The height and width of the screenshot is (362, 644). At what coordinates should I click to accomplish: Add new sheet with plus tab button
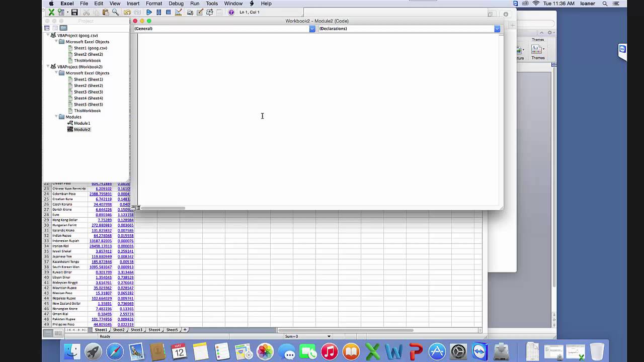(185, 330)
